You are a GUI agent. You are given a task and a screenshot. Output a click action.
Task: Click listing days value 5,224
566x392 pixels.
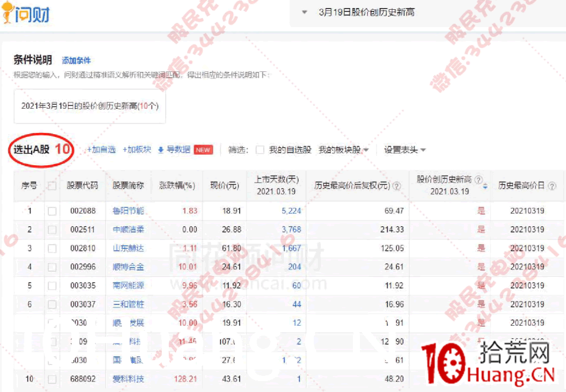[x=291, y=211]
